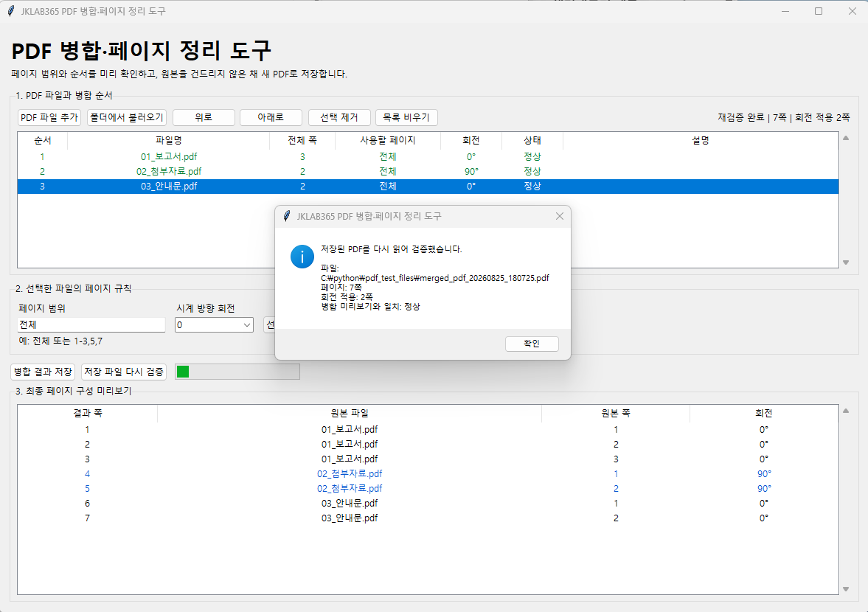Select the 01_보고서.pdf row in file list
Screen dimensions: 868x612
(428, 156)
